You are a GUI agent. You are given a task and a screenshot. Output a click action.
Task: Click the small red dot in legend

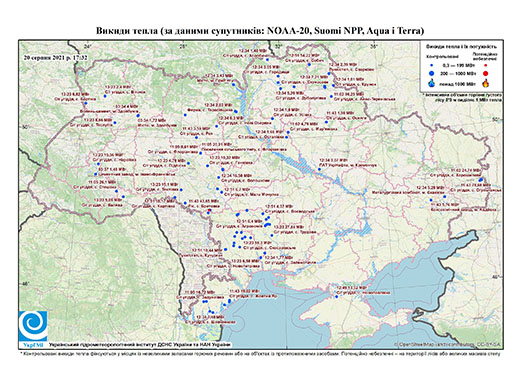click(485, 66)
